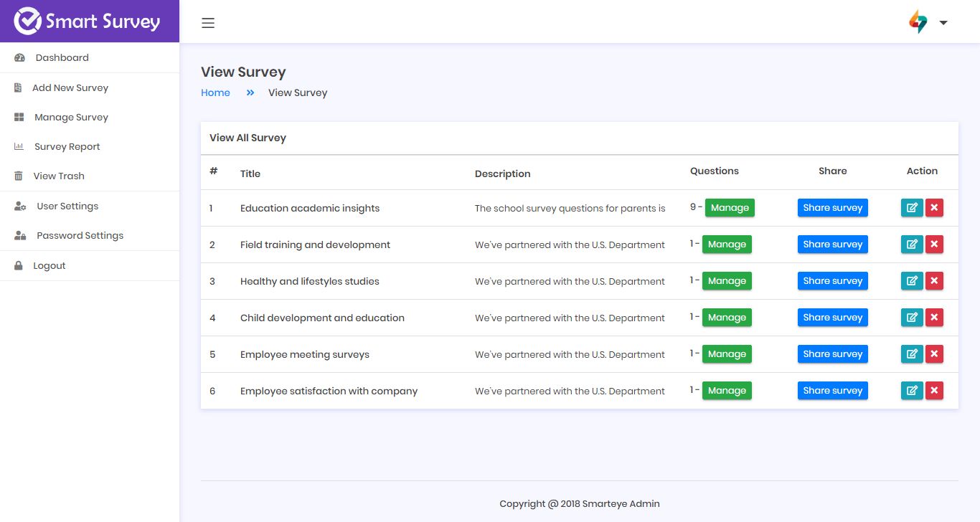Screen dimensions: 980x522
Task: Go to Survey Report in sidebar
Action: coord(67,147)
